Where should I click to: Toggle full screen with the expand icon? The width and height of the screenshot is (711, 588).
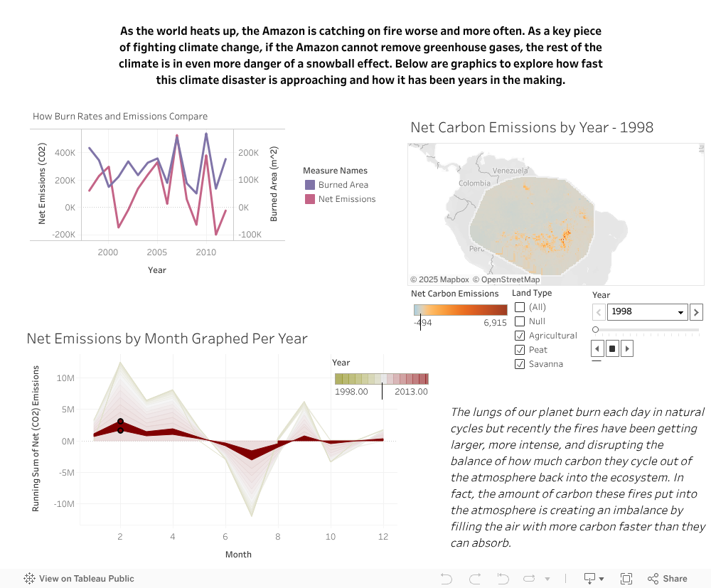(626, 578)
